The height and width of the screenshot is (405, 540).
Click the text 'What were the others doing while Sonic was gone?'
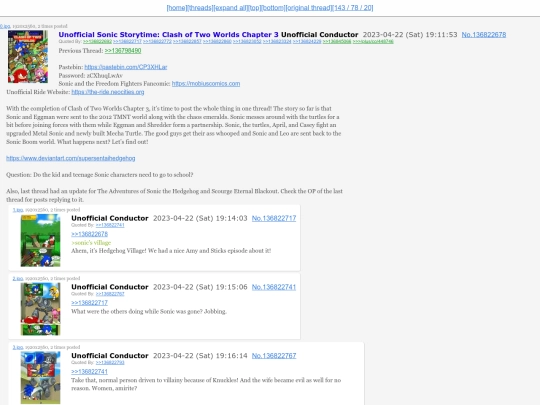(x=137, y=311)
